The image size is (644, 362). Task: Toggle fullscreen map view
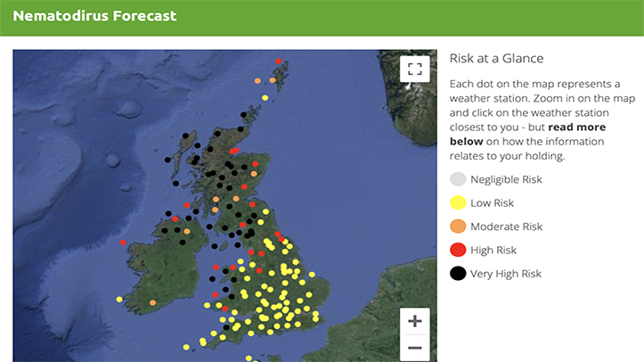click(x=414, y=69)
